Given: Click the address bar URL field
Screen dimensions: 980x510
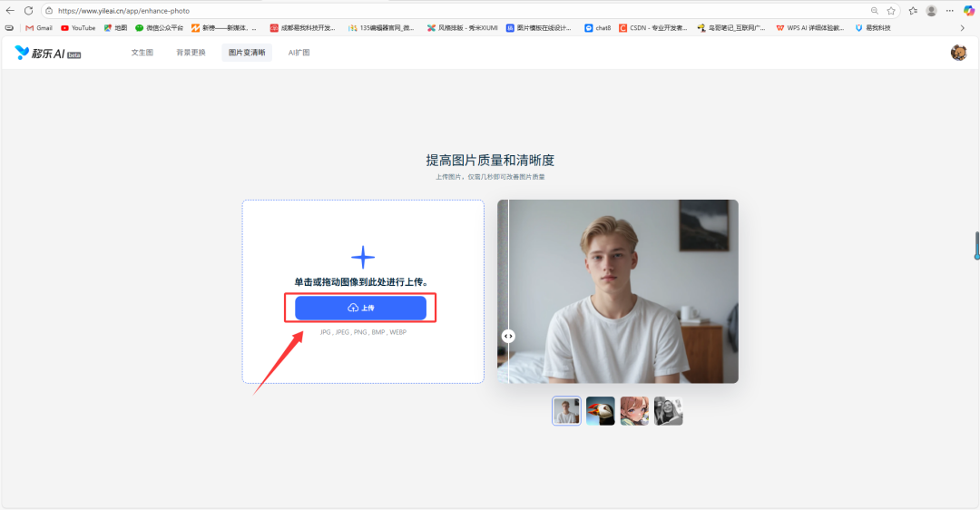Looking at the screenshot, I should [x=463, y=11].
